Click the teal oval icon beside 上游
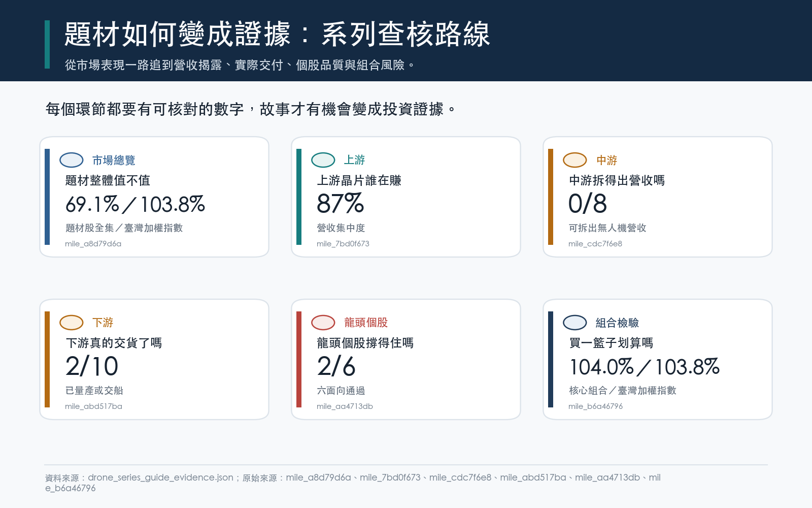The width and height of the screenshot is (812, 508). 323,160
